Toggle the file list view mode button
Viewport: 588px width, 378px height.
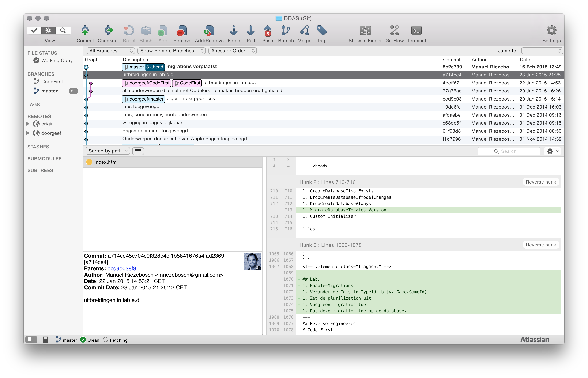point(138,151)
